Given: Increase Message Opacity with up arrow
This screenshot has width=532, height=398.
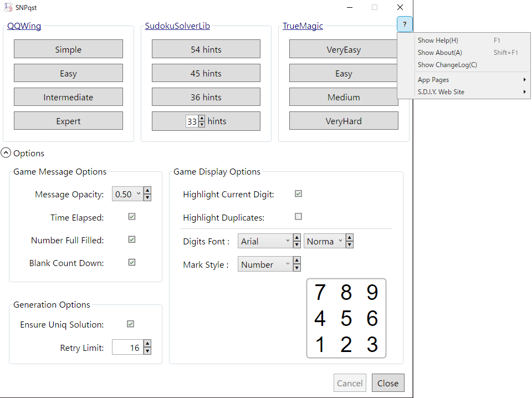Looking at the screenshot, I should coord(147,190).
